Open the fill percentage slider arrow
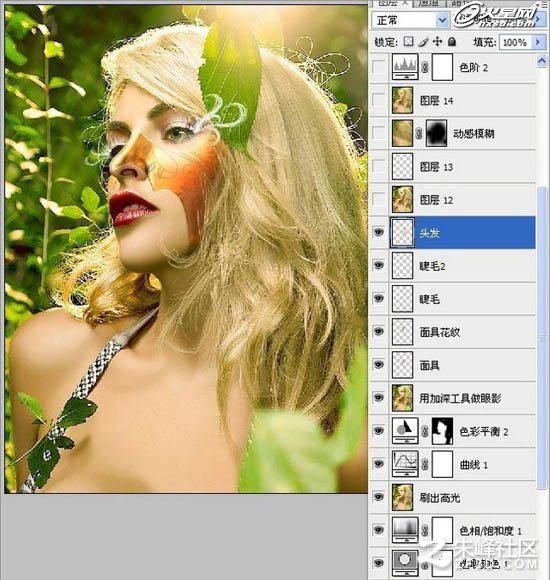Screen dimensions: 550x580 (538, 42)
